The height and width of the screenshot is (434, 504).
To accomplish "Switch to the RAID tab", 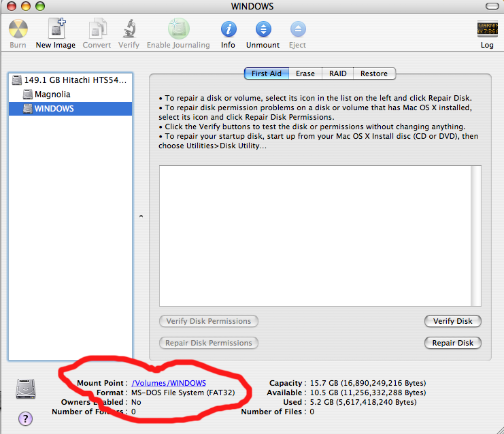I will pyautogui.click(x=338, y=73).
